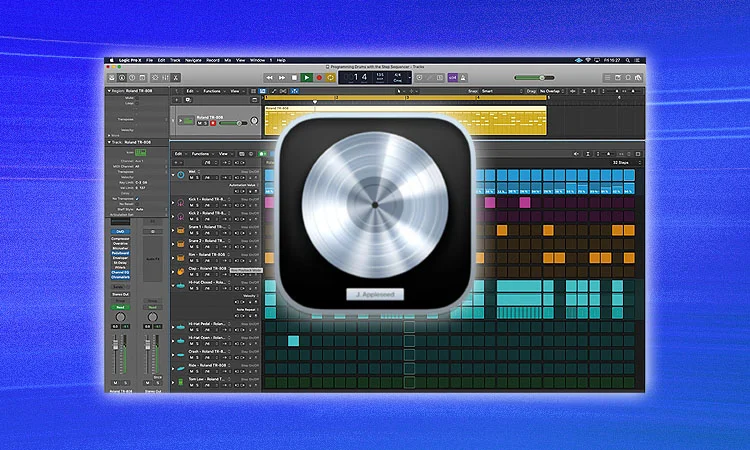Click the red Record button
This screenshot has height=450, width=750.
pyautogui.click(x=319, y=77)
